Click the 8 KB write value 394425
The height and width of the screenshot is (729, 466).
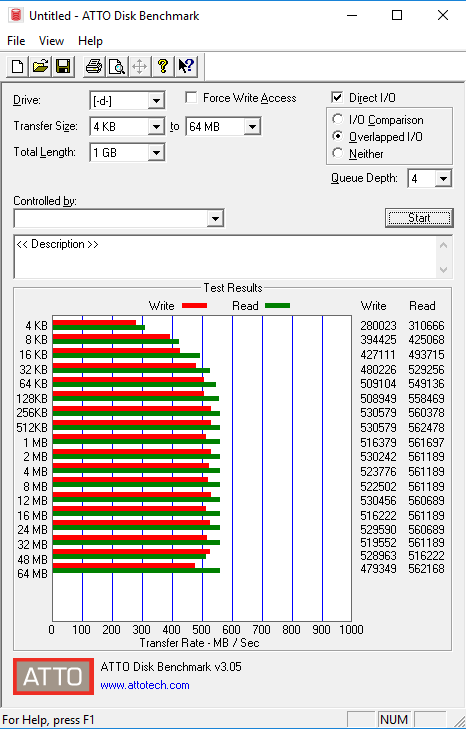[379, 340]
